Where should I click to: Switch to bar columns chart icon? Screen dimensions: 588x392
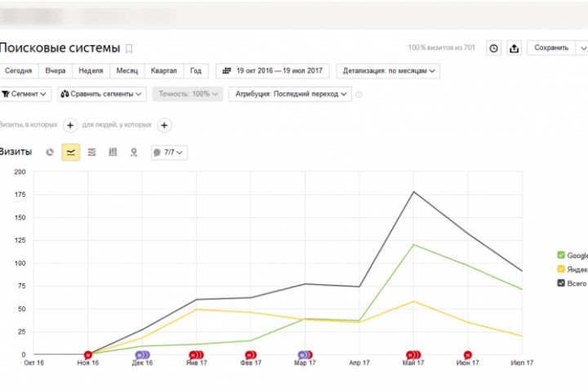[x=113, y=152]
